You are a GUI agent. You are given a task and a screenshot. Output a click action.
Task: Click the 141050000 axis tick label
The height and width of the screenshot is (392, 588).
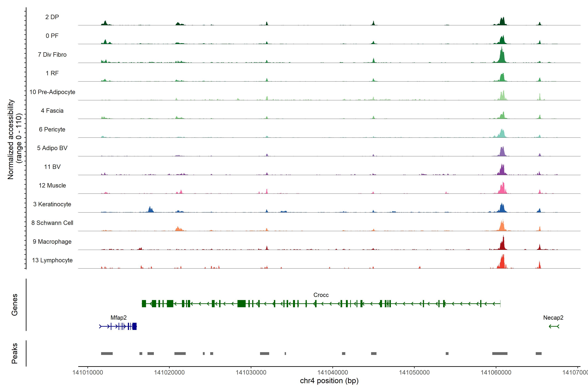(x=414, y=373)
